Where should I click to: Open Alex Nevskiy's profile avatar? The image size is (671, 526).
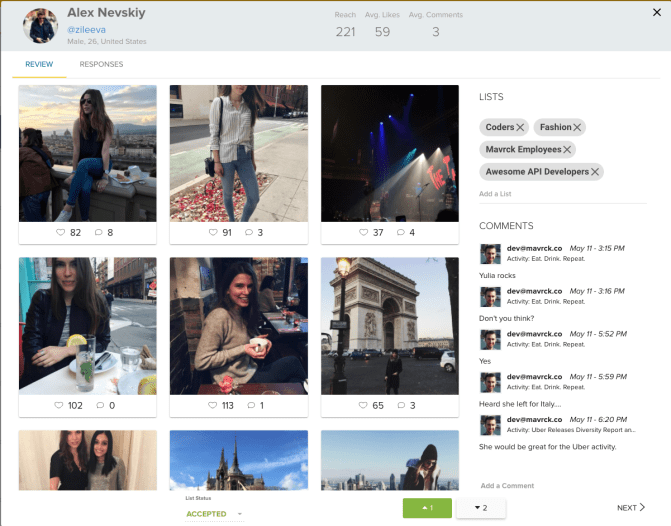click(x=40, y=26)
